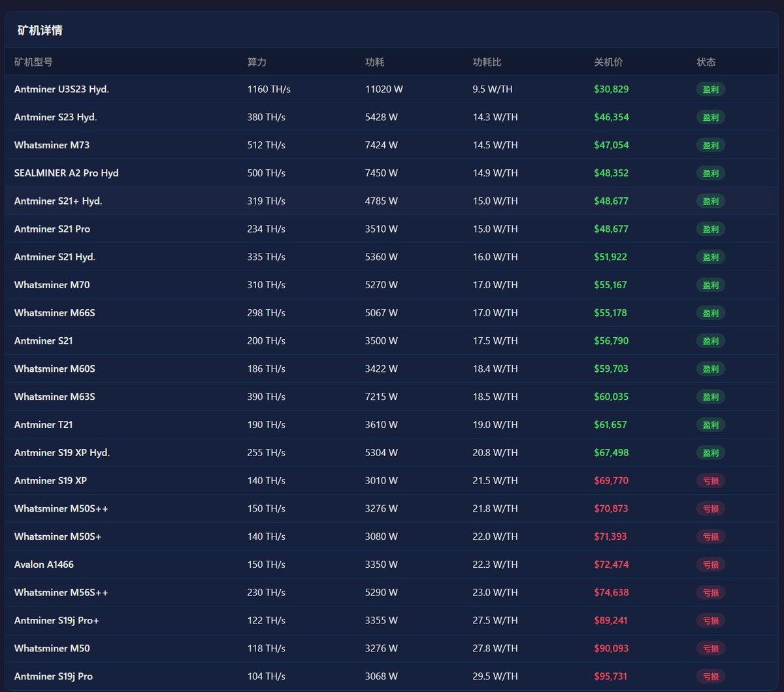Select the Antminer U3S23 Hyd. row name
The height and width of the screenshot is (692, 784).
[x=61, y=89]
